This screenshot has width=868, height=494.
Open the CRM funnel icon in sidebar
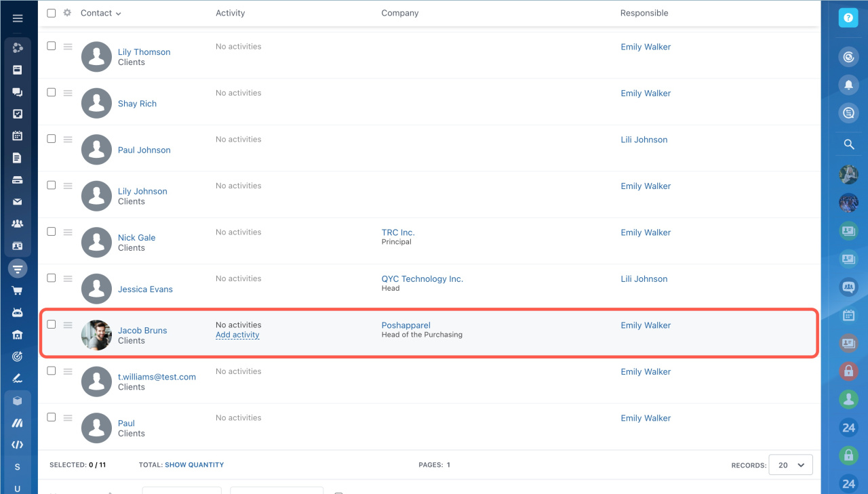[18, 268]
